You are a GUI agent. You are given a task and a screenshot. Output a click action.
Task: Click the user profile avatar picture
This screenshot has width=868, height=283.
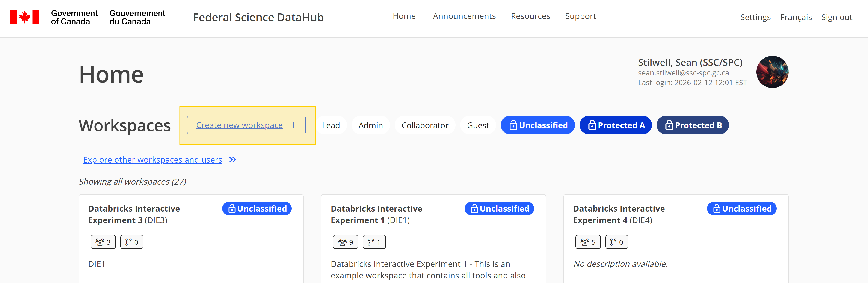click(772, 72)
